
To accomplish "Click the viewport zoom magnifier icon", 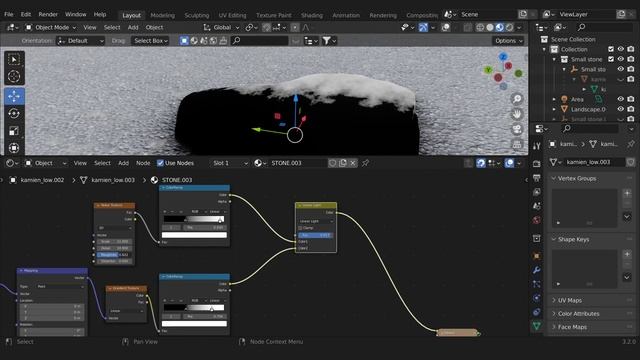I will (517, 99).
